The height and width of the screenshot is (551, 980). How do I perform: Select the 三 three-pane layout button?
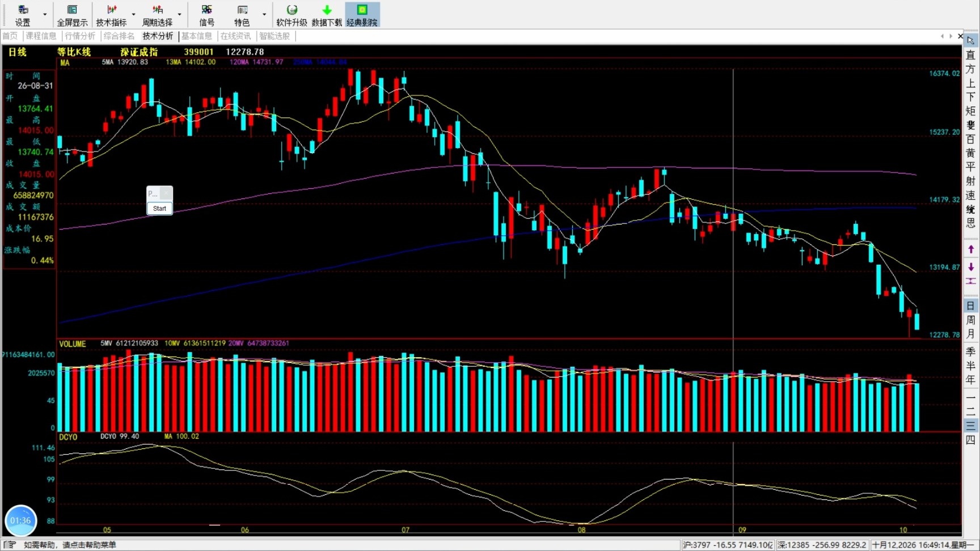970,425
